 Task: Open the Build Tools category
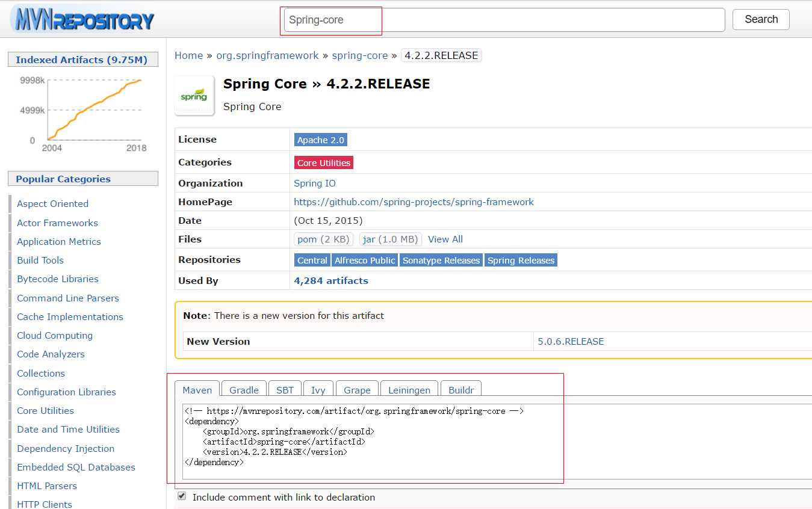[x=40, y=261]
